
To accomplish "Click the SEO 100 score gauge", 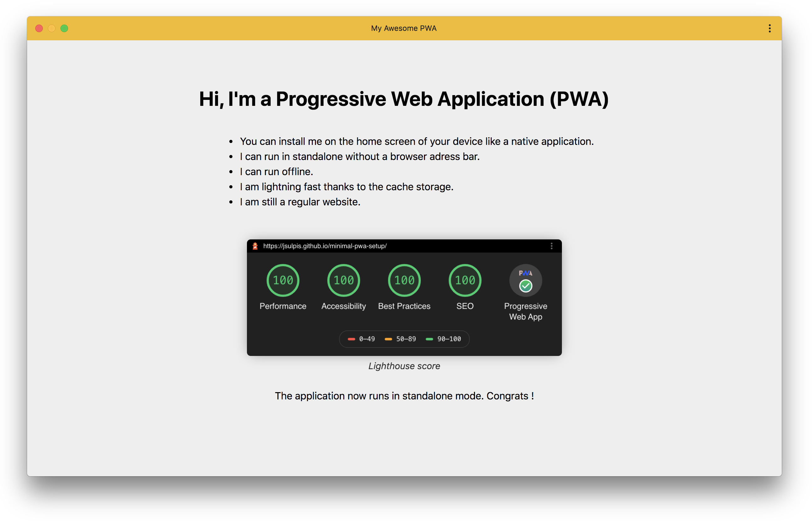I will (x=465, y=280).
